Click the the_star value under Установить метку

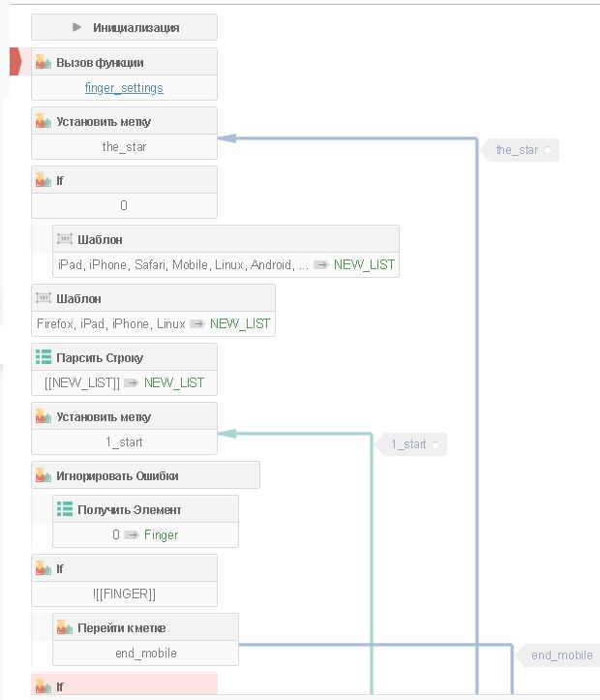click(x=124, y=147)
